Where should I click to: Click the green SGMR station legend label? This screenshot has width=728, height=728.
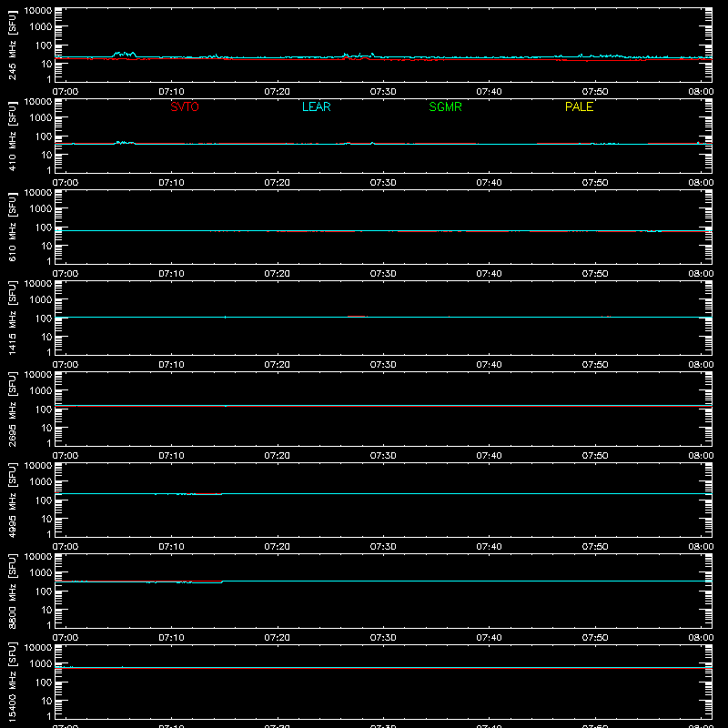tap(445, 106)
